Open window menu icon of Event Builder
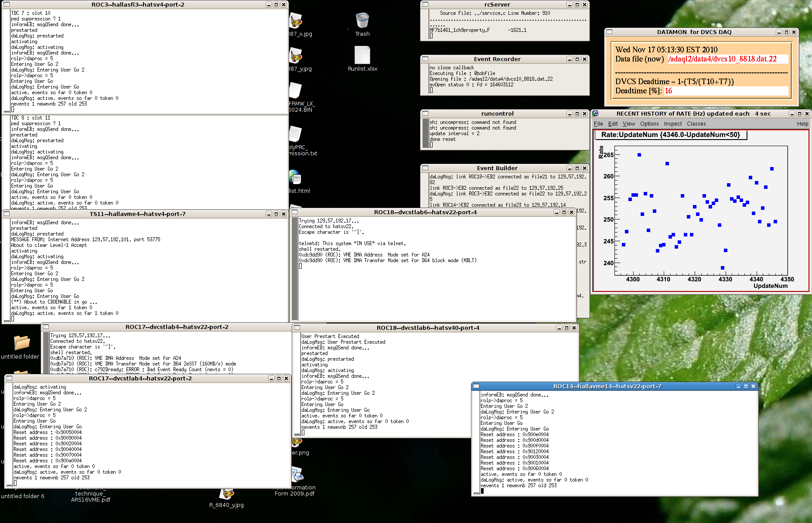812x523 pixels. [x=425, y=168]
